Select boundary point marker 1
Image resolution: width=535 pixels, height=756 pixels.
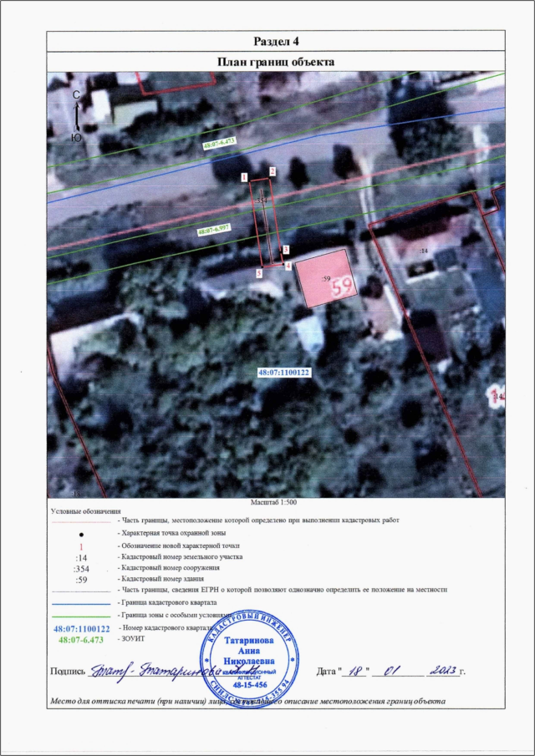[243, 178]
